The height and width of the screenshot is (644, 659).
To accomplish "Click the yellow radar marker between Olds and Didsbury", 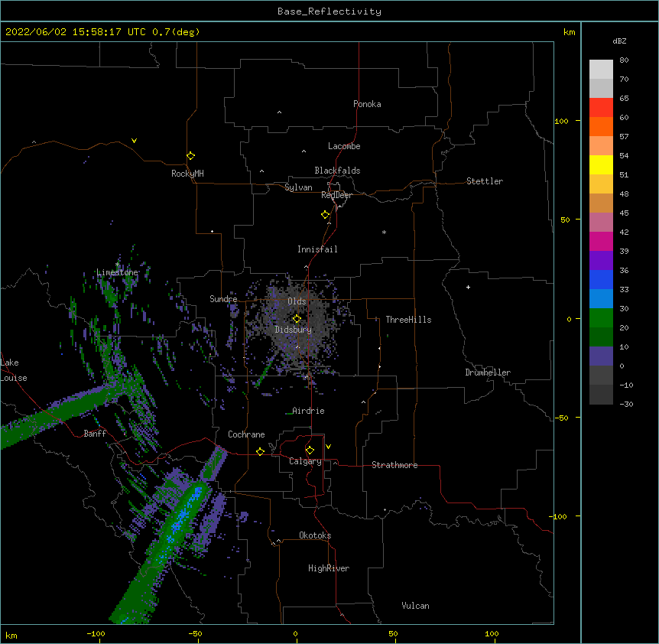I will 297,319.
